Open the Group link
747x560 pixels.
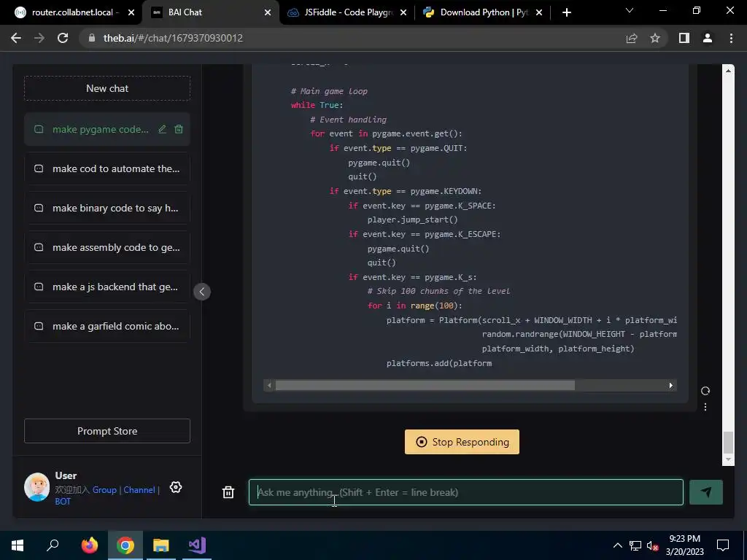(104, 489)
